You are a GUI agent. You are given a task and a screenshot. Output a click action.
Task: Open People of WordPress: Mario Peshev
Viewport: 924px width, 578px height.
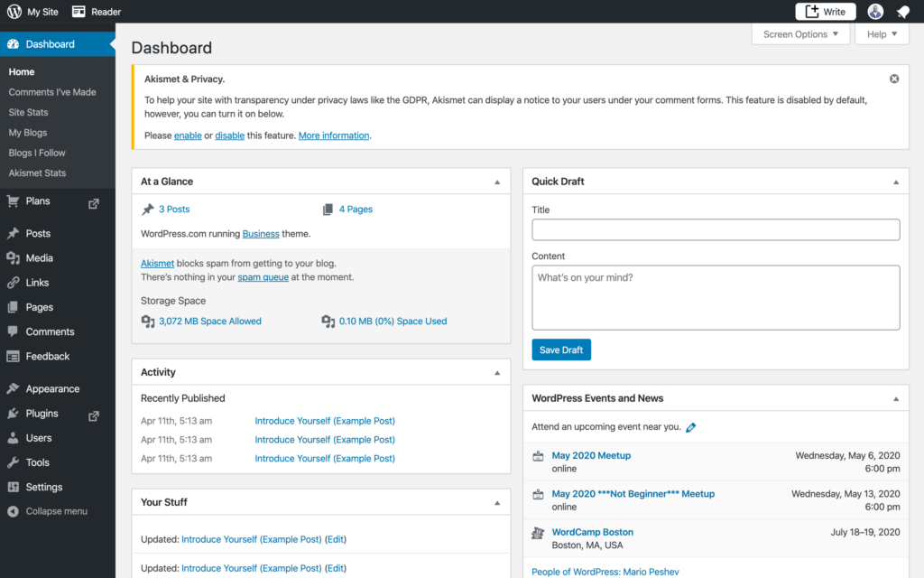[x=605, y=572]
